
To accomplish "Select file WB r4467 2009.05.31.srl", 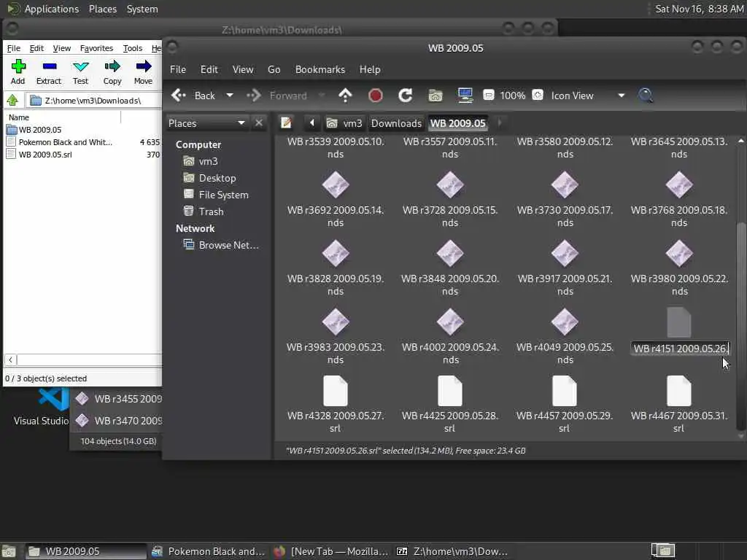I will (679, 405).
